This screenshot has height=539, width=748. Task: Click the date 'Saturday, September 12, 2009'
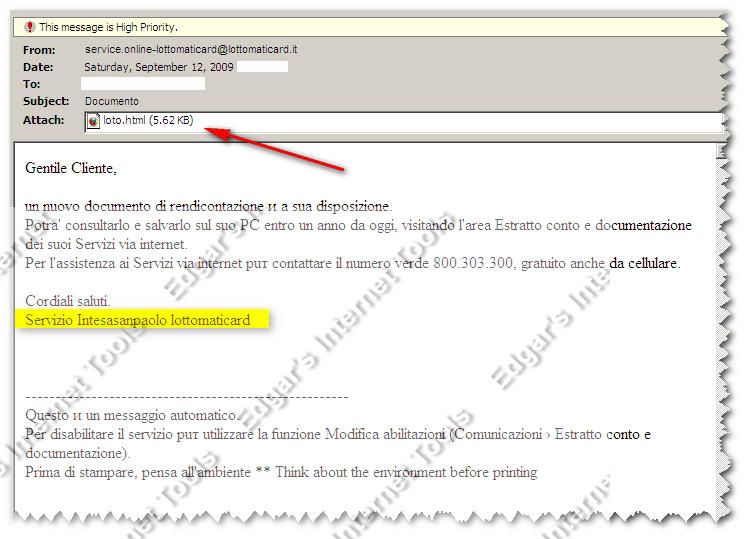click(x=157, y=67)
